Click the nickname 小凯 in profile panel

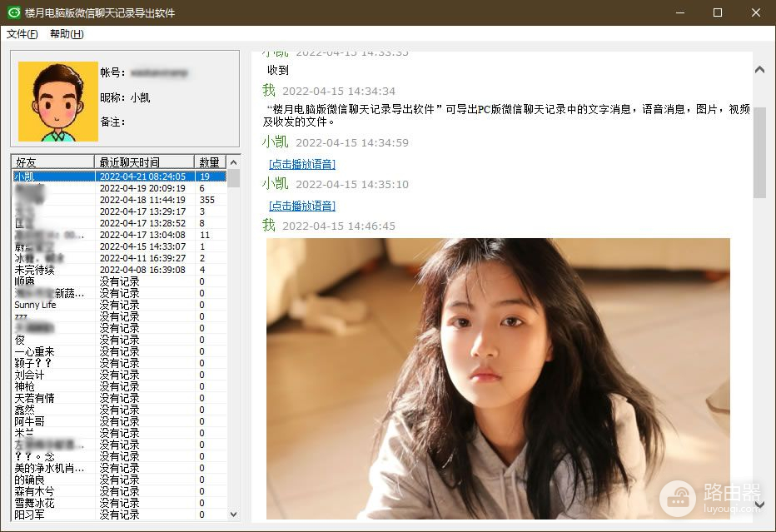[140, 97]
